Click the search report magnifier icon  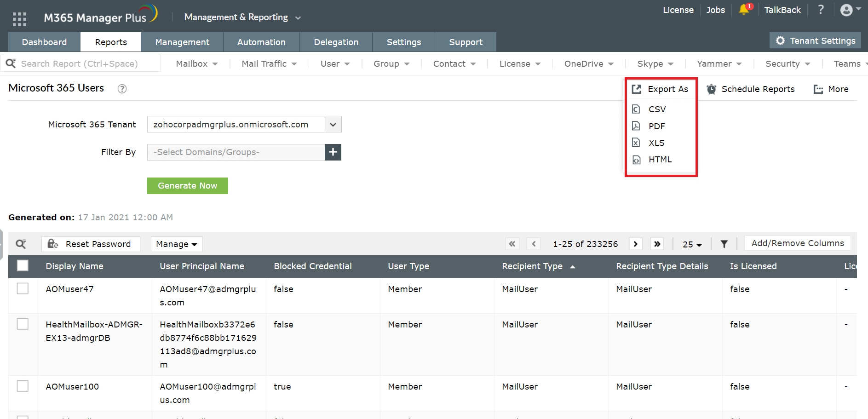11,63
